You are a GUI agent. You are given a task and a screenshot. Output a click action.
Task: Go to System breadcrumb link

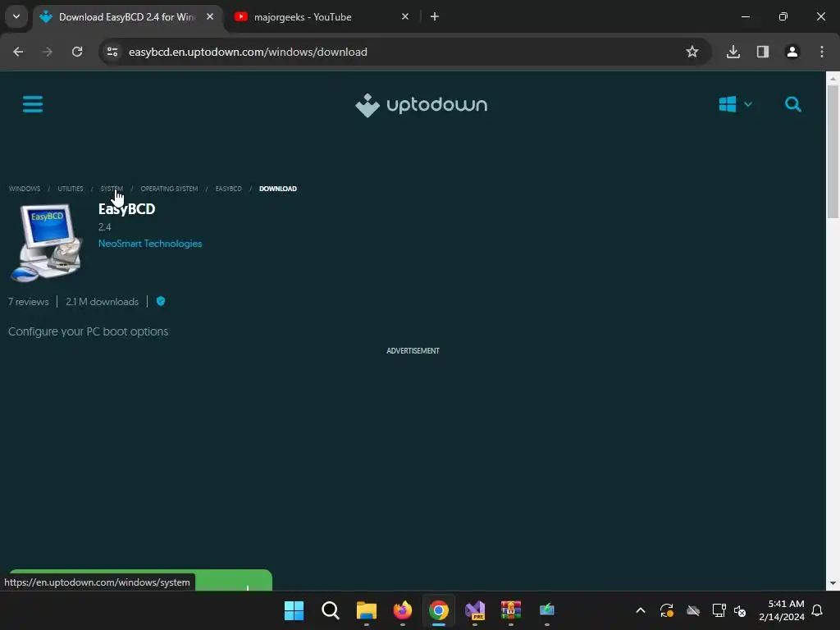(112, 189)
